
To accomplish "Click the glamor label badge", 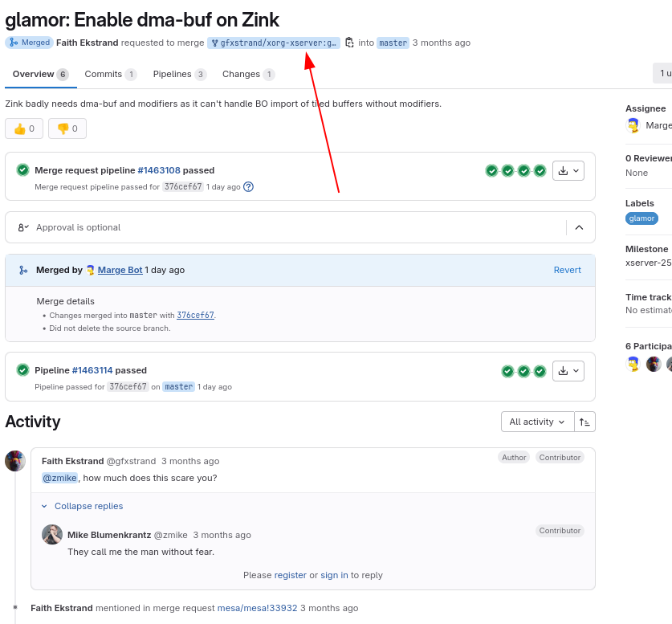I will (x=641, y=218).
